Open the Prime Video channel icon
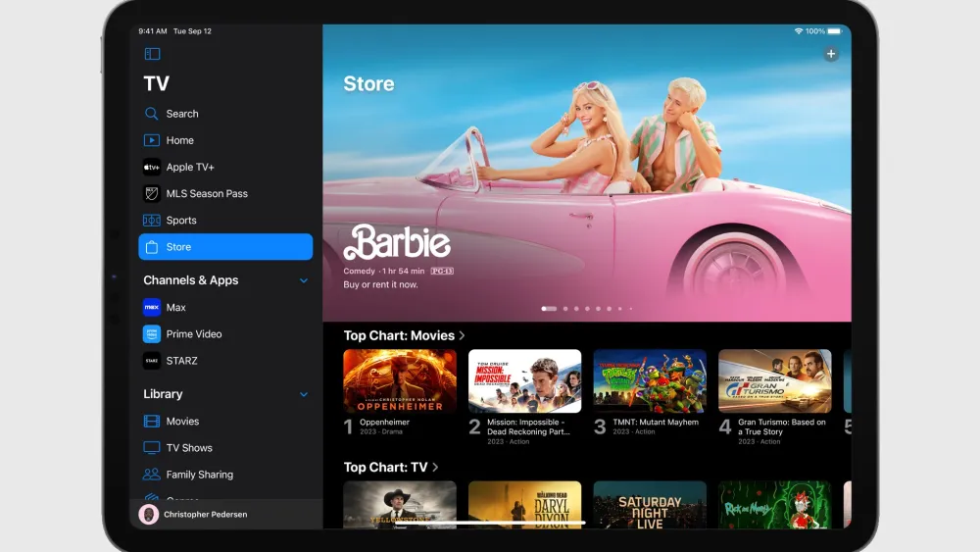Image resolution: width=980 pixels, height=552 pixels. tap(152, 334)
